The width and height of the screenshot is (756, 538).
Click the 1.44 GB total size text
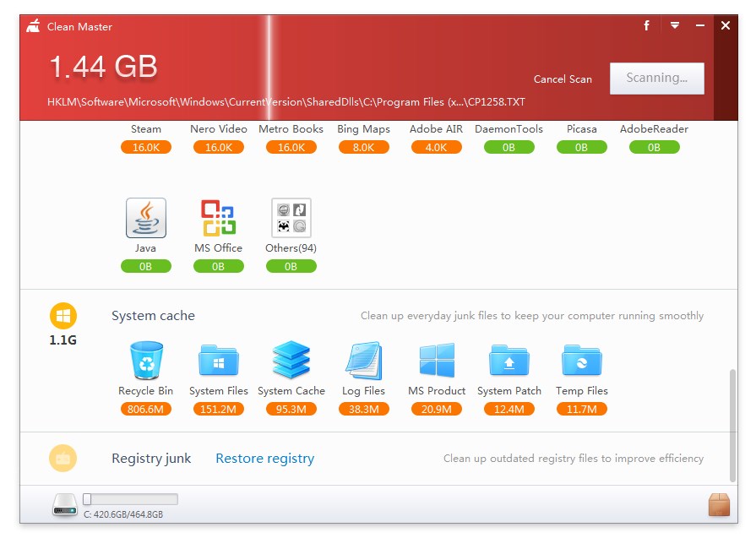click(104, 66)
